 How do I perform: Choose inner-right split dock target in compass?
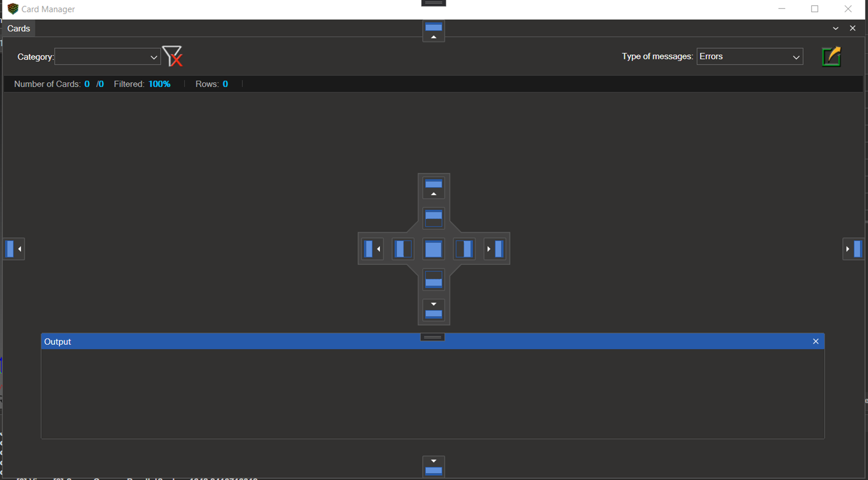(464, 249)
